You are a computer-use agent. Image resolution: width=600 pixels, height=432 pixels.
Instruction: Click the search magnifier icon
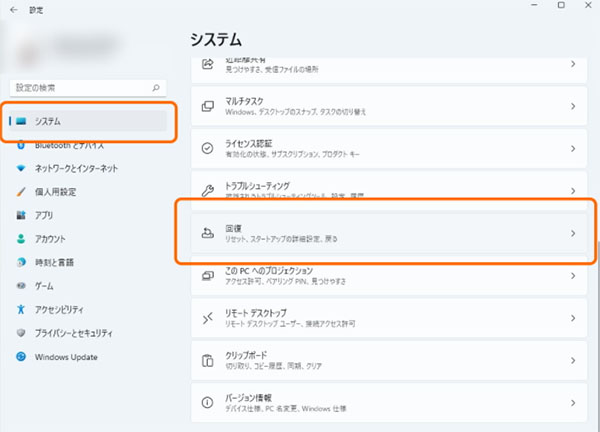156,88
